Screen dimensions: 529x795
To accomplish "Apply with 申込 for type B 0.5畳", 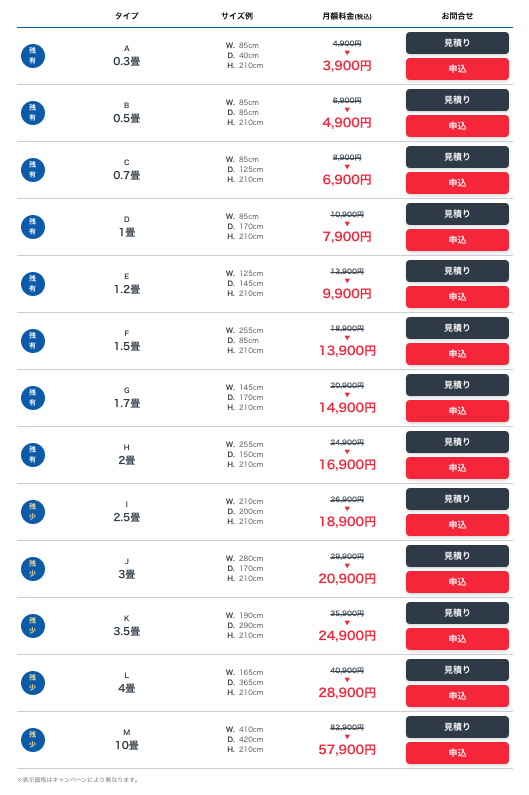I will 457,126.
